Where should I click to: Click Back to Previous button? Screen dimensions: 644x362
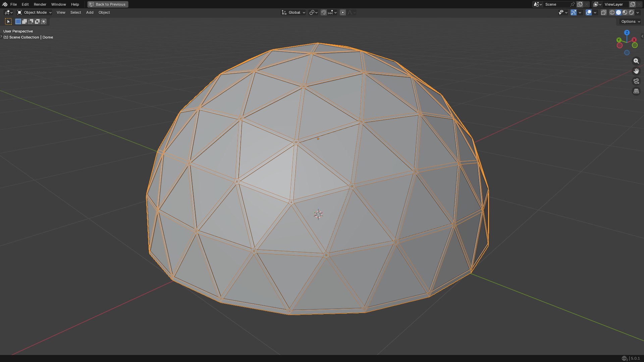tap(108, 4)
